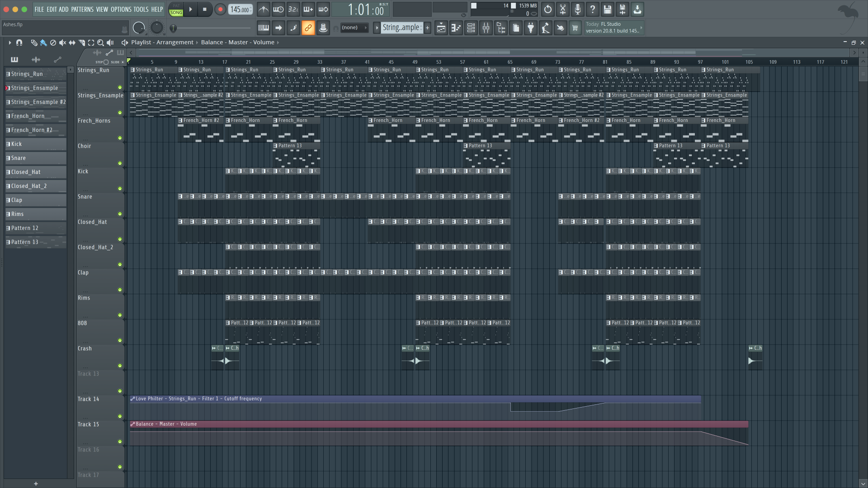Select the Paint brush tool
The height and width of the screenshot is (488, 868).
pos(43,42)
